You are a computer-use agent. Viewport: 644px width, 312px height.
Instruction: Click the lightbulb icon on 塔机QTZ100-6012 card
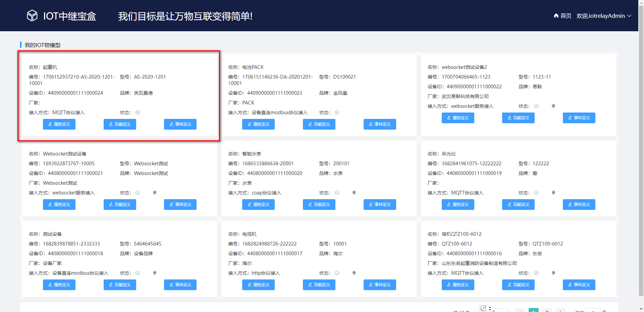click(x=553, y=273)
